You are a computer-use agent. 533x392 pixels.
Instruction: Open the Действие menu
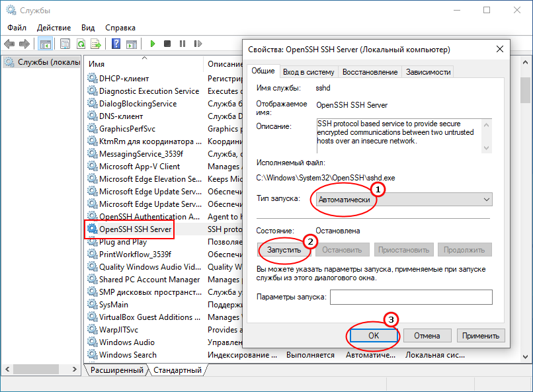pos(54,28)
